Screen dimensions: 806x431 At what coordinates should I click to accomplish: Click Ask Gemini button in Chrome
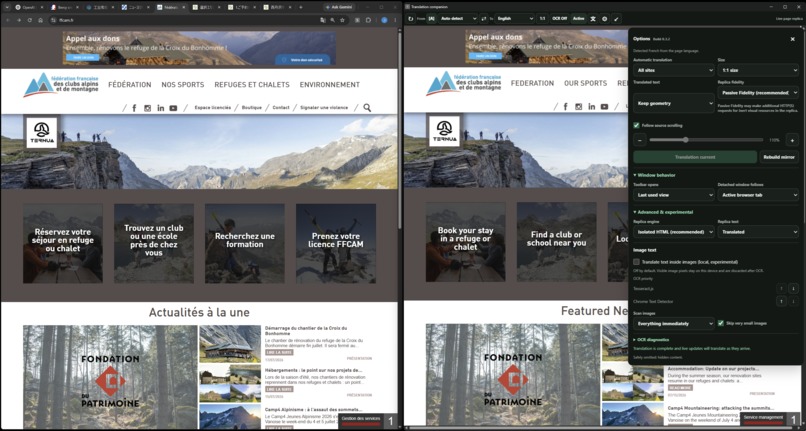tap(341, 7)
